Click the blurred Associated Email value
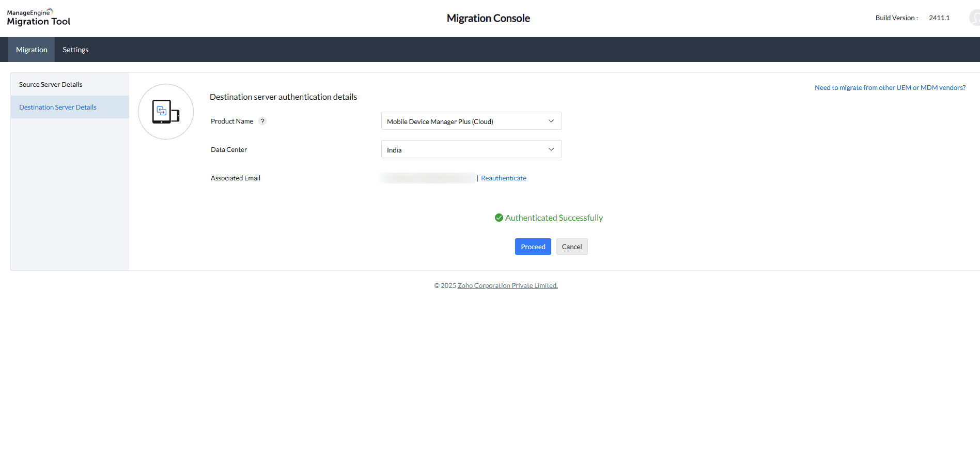Viewport: 980px width, 476px height. pos(427,178)
